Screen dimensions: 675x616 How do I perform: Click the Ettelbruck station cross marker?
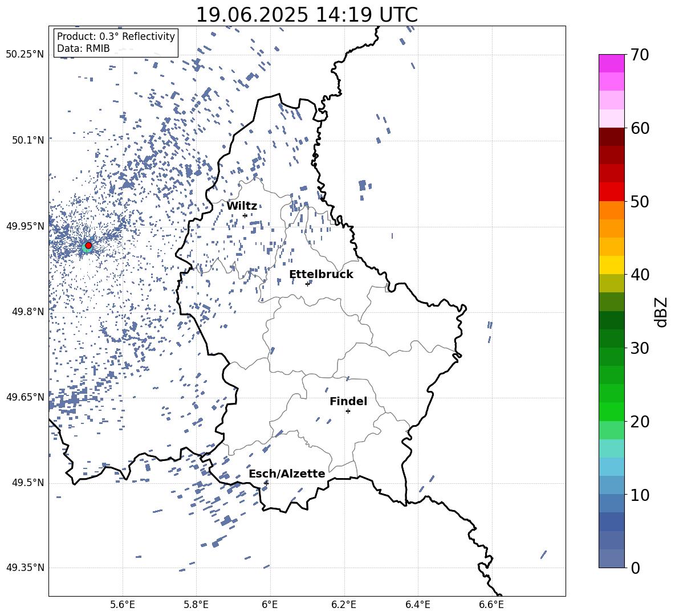tap(307, 284)
